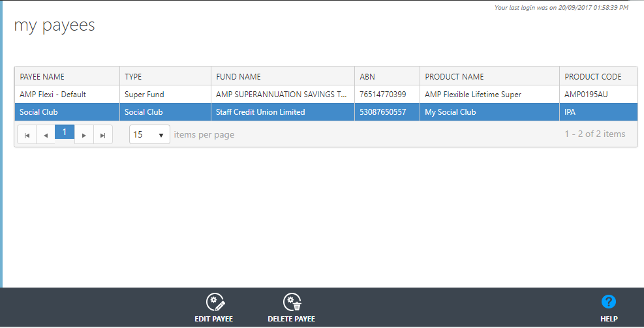
Task: Click the Delete Payee trash icon
Action: coord(292,303)
